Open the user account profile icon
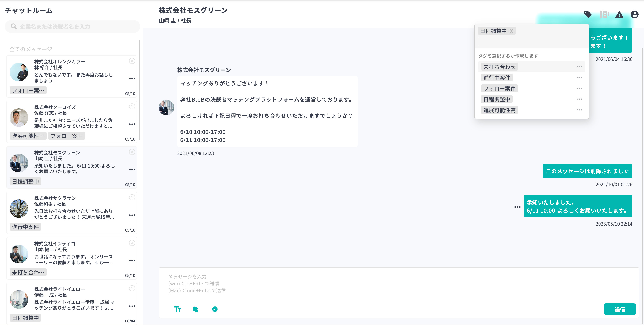The height and width of the screenshot is (325, 644). (635, 14)
